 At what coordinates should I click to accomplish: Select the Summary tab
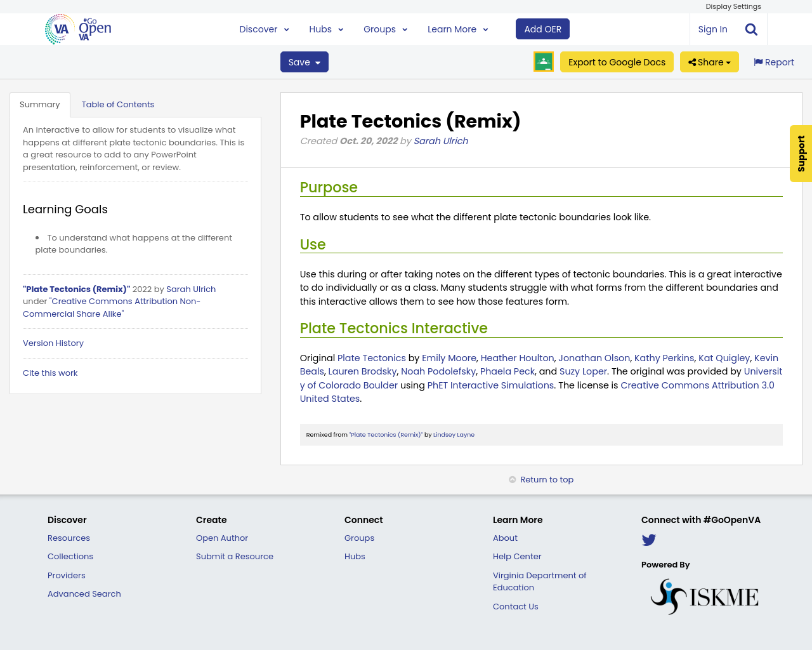[39, 103]
